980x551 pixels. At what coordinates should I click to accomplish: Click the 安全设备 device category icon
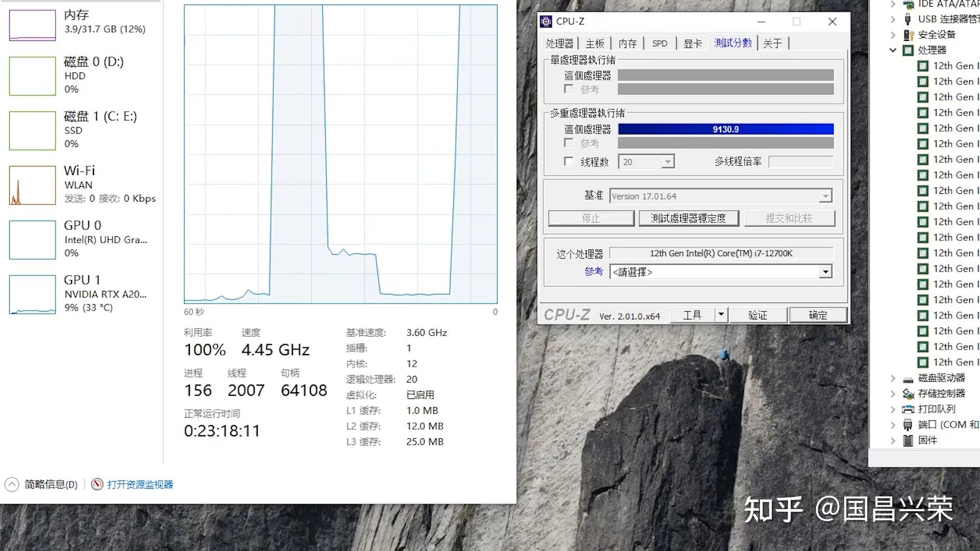click(x=908, y=35)
